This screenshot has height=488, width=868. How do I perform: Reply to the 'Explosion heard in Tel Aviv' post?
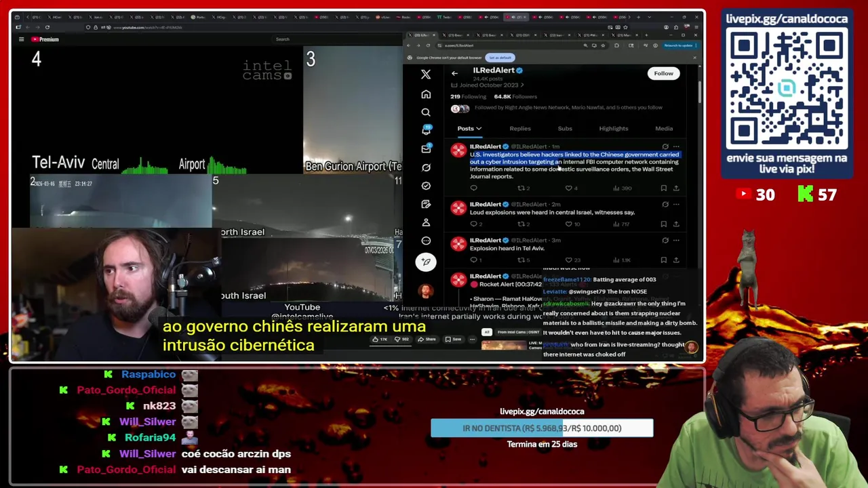tap(473, 260)
